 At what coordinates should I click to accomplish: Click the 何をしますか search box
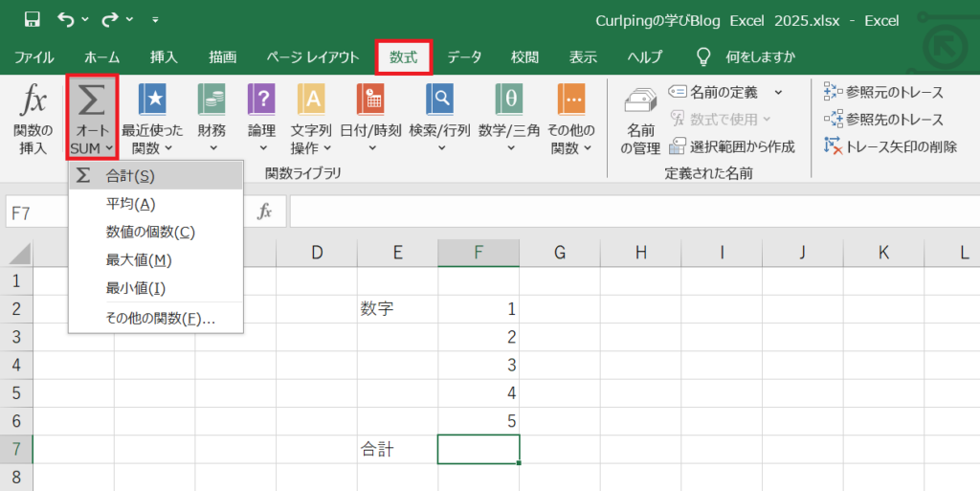coord(760,57)
